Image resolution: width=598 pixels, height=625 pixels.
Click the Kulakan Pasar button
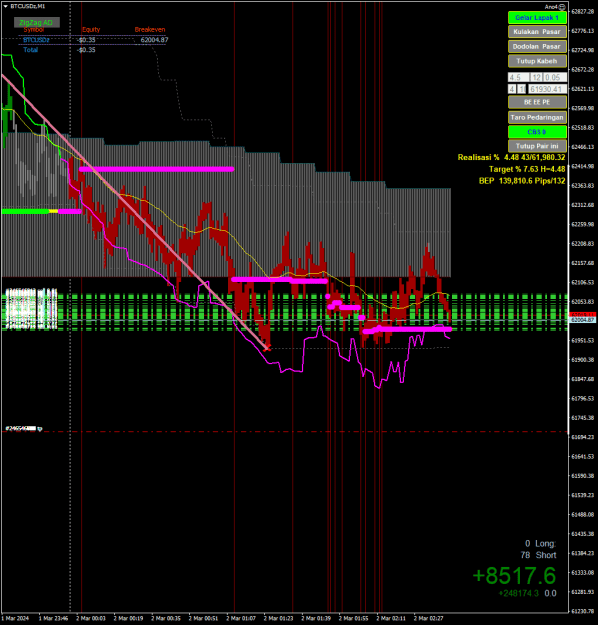pyautogui.click(x=537, y=32)
